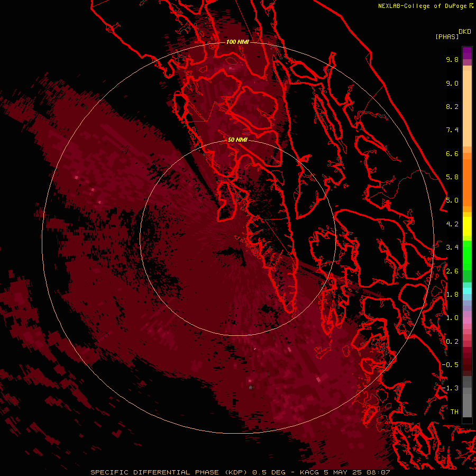Click the -1.3 scale value
This screenshot has width=476, height=476.
[450, 388]
